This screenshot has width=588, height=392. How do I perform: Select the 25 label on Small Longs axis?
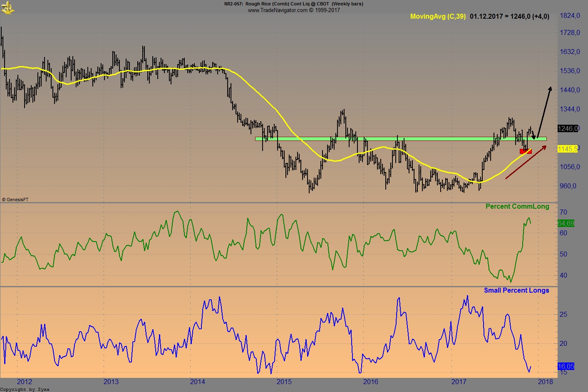[563, 315]
